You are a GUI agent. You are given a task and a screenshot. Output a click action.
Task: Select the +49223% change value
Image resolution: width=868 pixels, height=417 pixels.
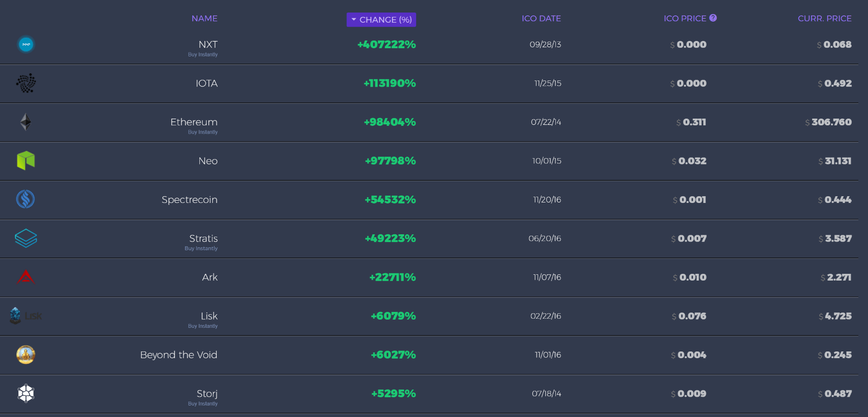tap(391, 238)
